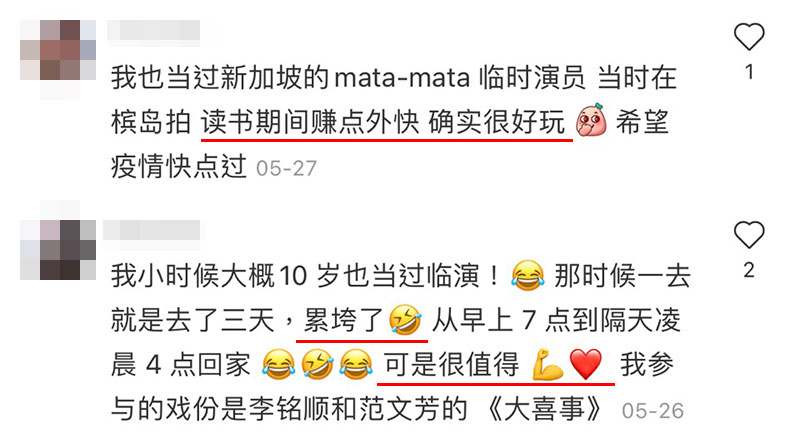Click the flexed bicep emoji
The image size is (800, 433).
click(547, 365)
